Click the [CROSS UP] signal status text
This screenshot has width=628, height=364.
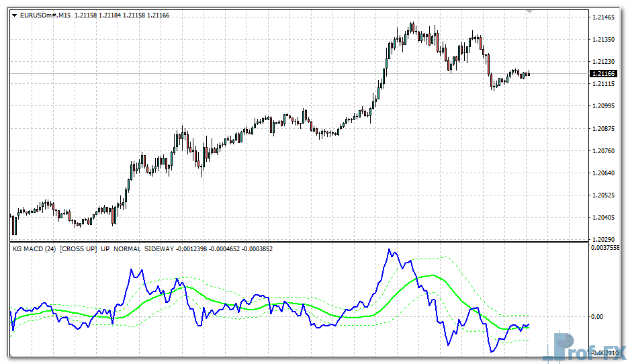point(78,249)
